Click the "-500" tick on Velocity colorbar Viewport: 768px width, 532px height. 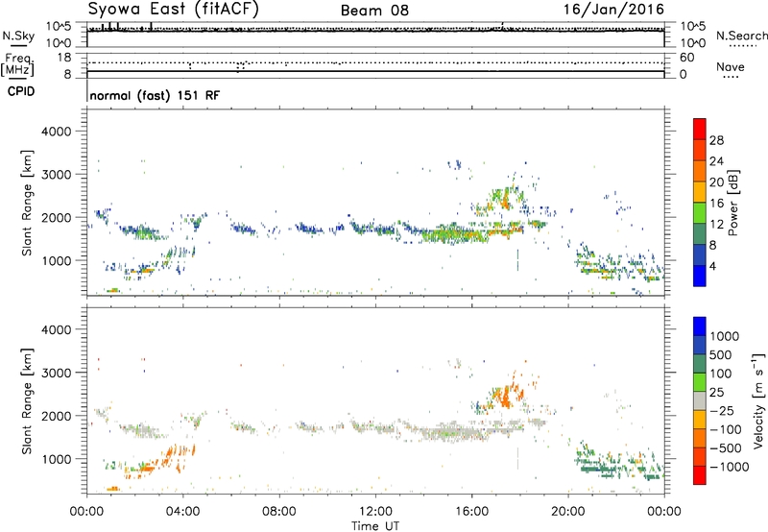[726, 448]
